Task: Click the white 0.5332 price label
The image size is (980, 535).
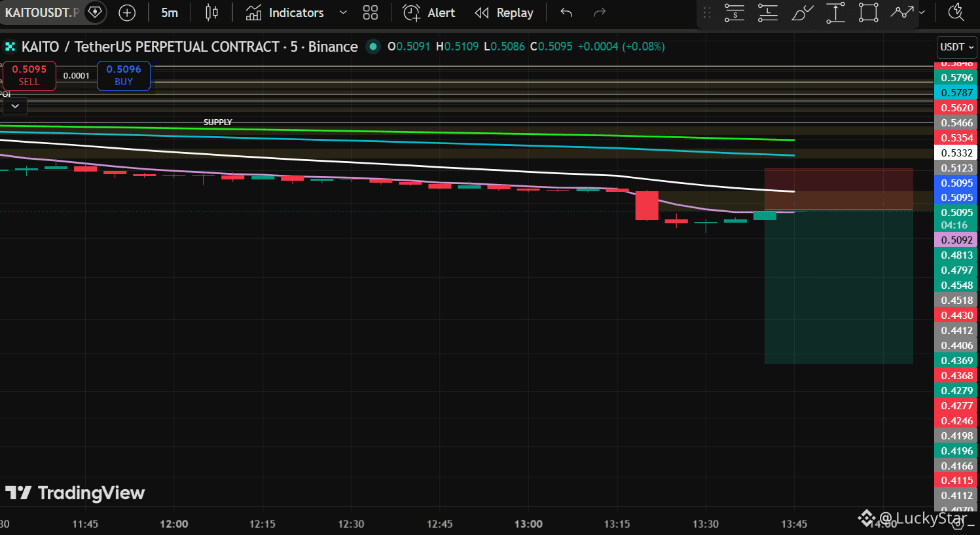Action: pyautogui.click(x=956, y=153)
